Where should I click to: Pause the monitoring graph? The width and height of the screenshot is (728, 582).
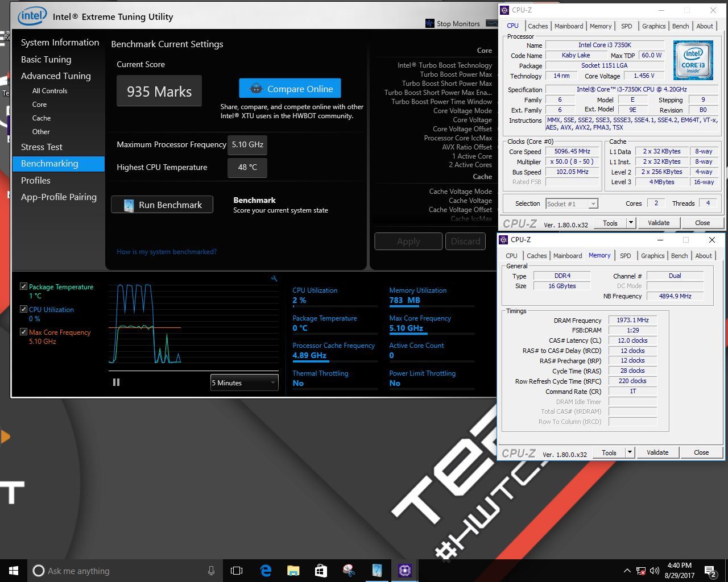116,383
